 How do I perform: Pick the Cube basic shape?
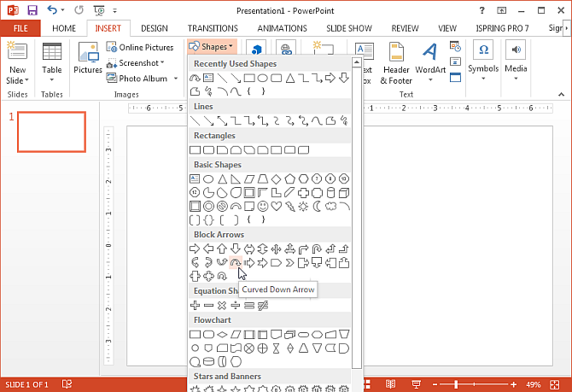[x=344, y=193]
